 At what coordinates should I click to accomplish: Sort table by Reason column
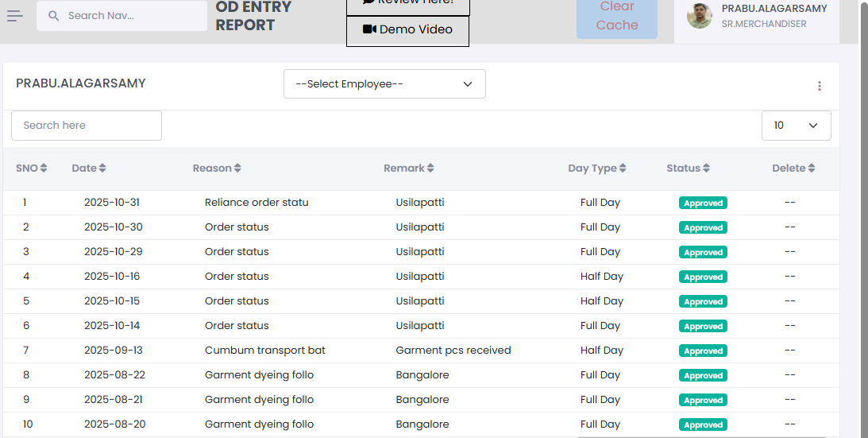(217, 169)
